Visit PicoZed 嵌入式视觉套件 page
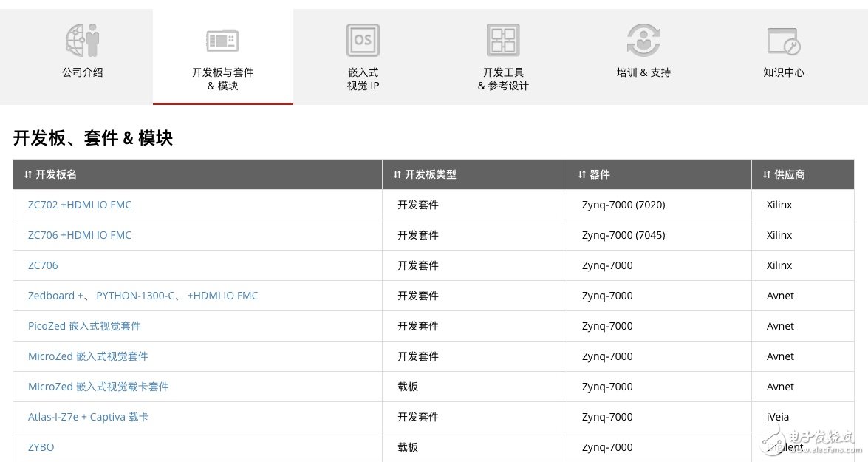 84,326
